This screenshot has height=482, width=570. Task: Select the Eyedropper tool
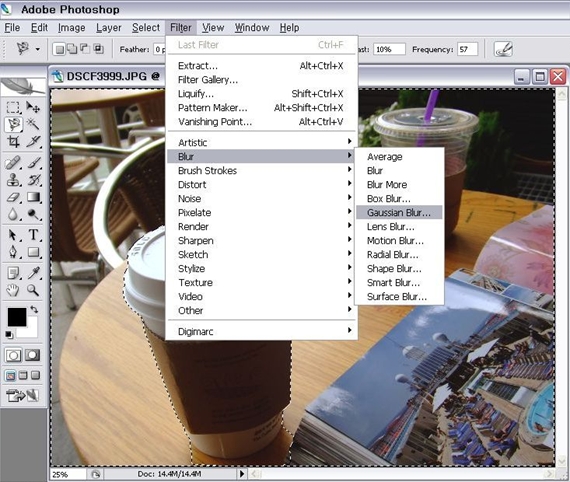[x=33, y=273]
